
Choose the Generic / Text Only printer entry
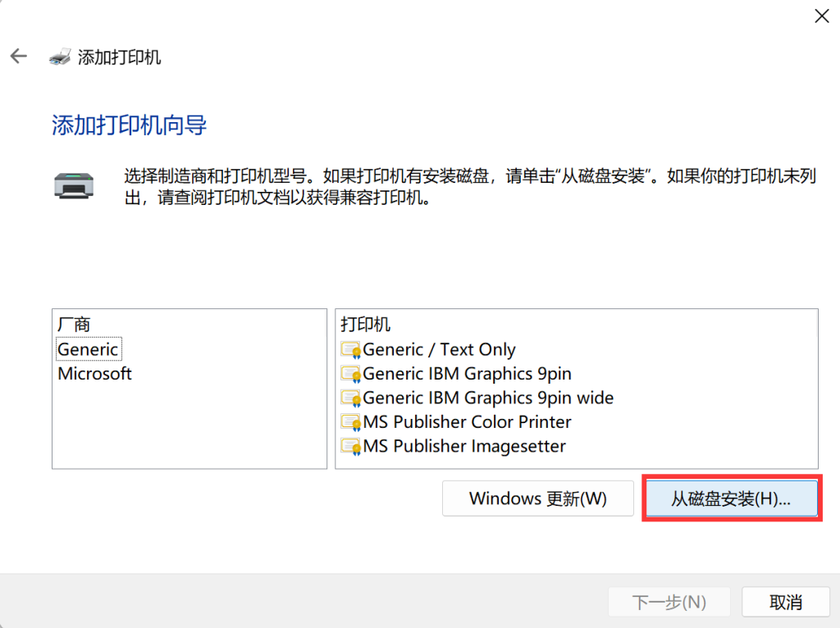(x=439, y=350)
